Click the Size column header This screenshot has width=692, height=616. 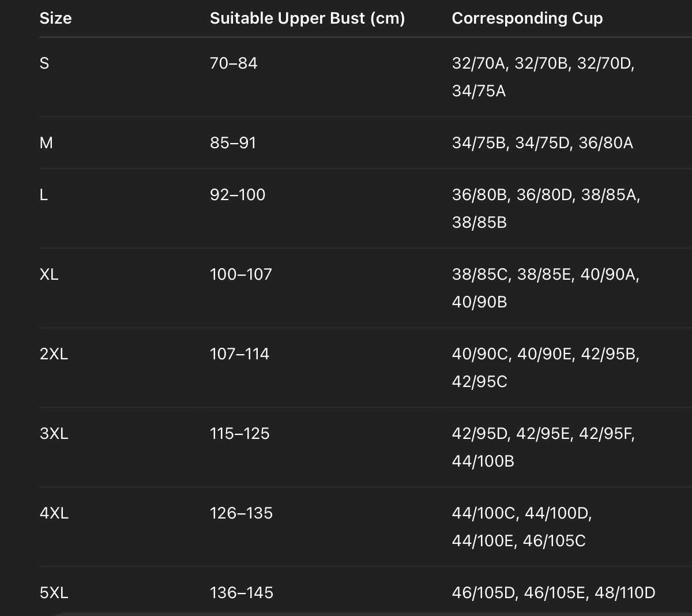[x=55, y=18]
